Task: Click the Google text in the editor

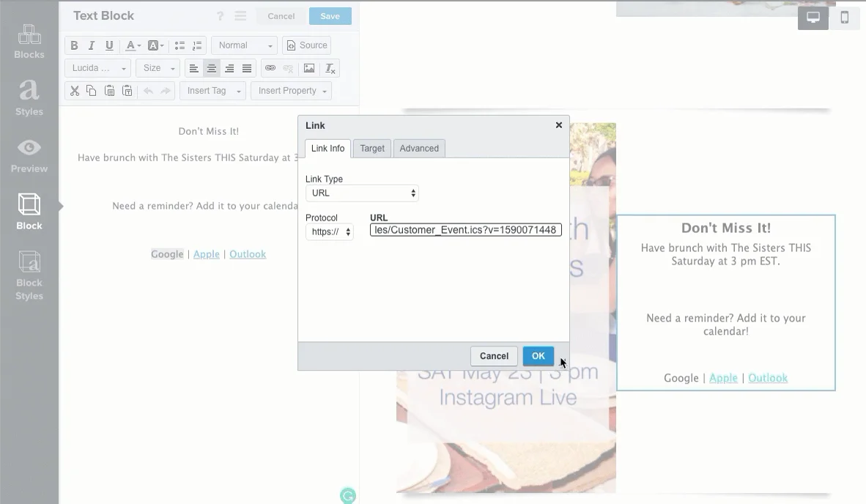Action: (167, 254)
